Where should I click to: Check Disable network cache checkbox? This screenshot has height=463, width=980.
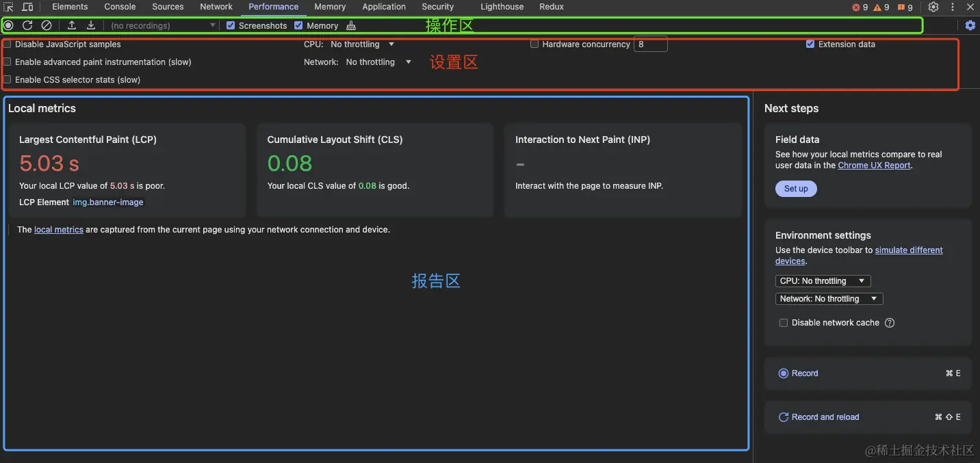pos(784,323)
